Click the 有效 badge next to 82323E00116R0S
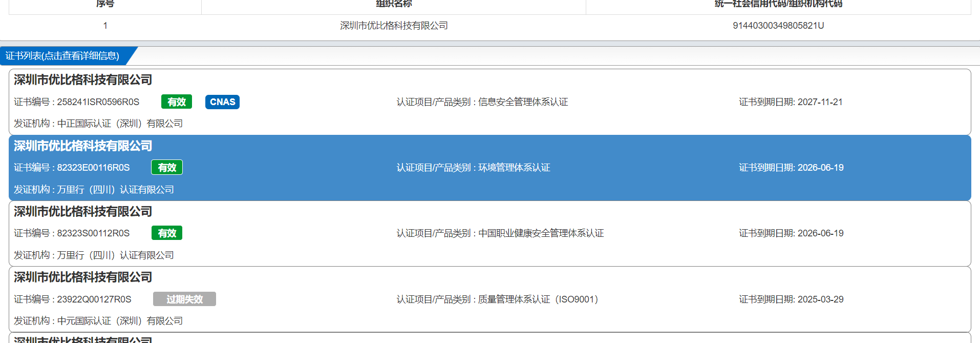 [x=167, y=168]
